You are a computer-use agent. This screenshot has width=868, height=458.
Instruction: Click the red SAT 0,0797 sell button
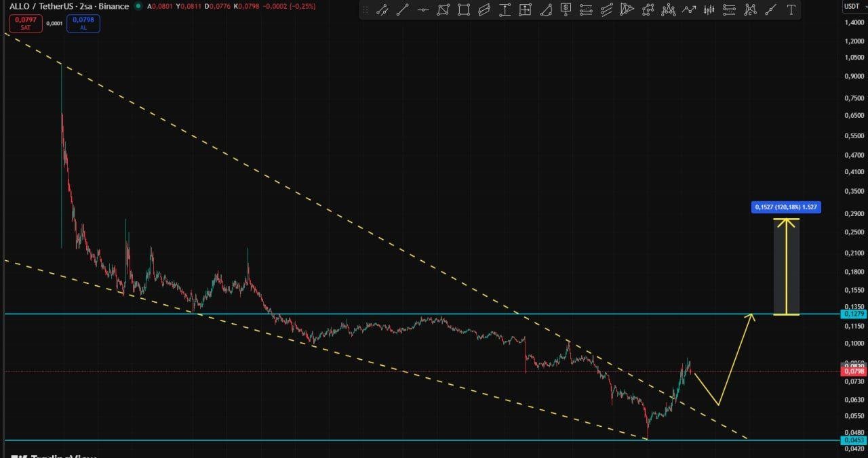pos(26,23)
